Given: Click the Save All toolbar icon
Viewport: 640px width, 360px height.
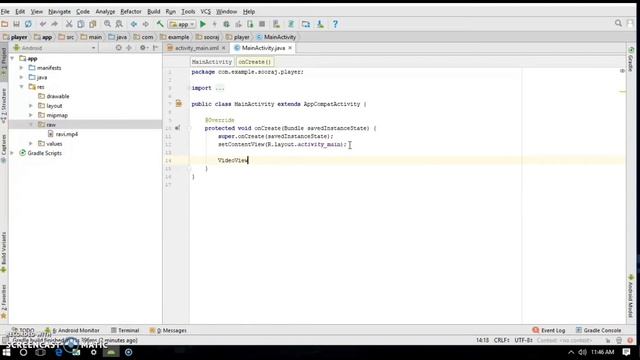Looking at the screenshot, I should 16,24.
